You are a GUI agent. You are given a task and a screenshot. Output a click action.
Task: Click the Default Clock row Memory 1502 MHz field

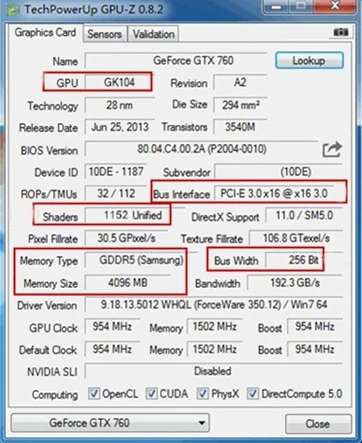coord(215,349)
